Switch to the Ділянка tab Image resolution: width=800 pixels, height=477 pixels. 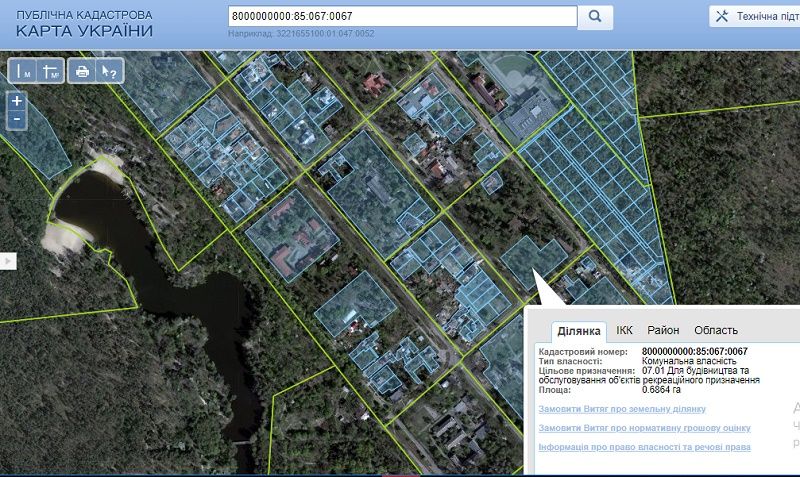[x=577, y=330]
